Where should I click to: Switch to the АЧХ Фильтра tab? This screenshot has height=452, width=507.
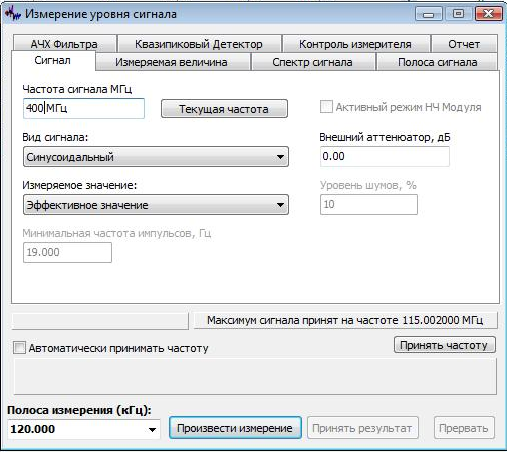coord(64,43)
